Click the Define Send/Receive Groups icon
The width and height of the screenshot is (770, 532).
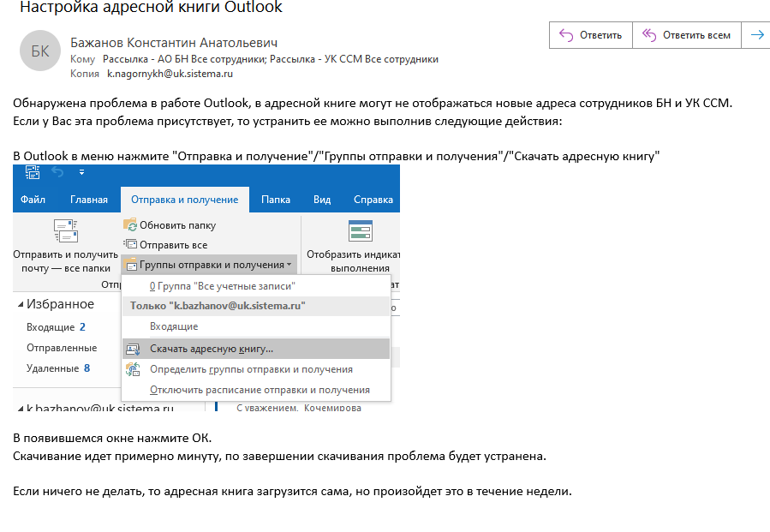(x=133, y=369)
